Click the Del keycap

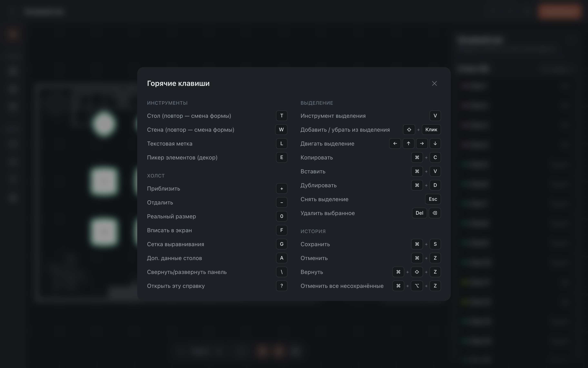click(x=419, y=213)
